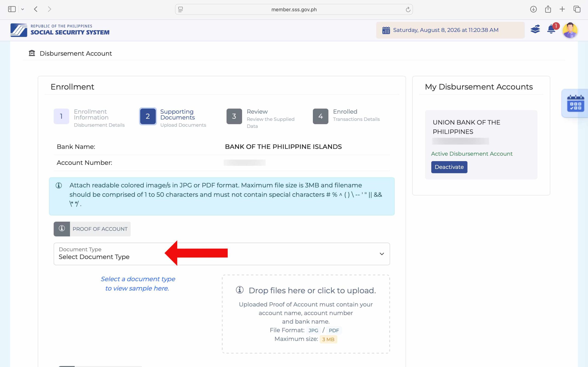Open the floating calendar widget

click(575, 103)
